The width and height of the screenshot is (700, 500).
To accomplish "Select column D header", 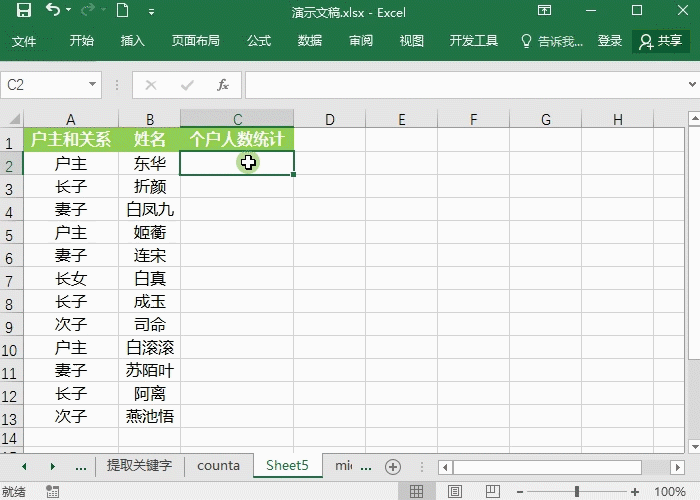I will tap(329, 119).
